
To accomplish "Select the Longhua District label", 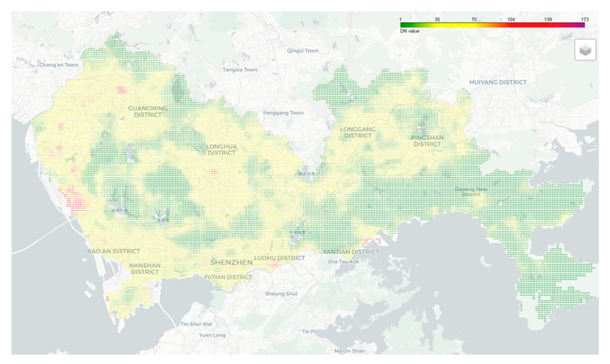I will [221, 150].
